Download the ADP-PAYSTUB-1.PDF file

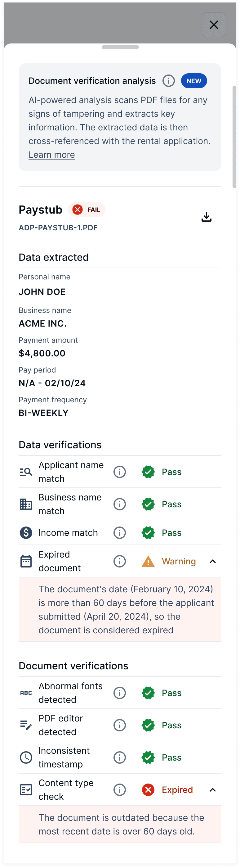(206, 217)
